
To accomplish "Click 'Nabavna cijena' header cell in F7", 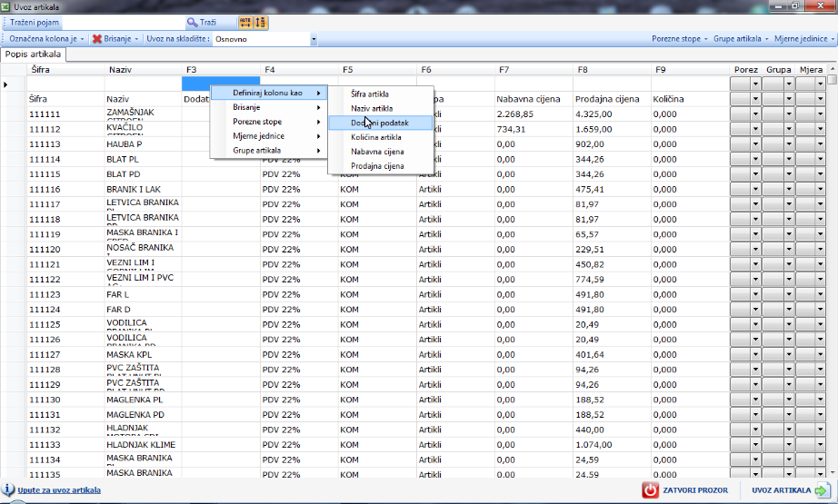I will pyautogui.click(x=534, y=99).
